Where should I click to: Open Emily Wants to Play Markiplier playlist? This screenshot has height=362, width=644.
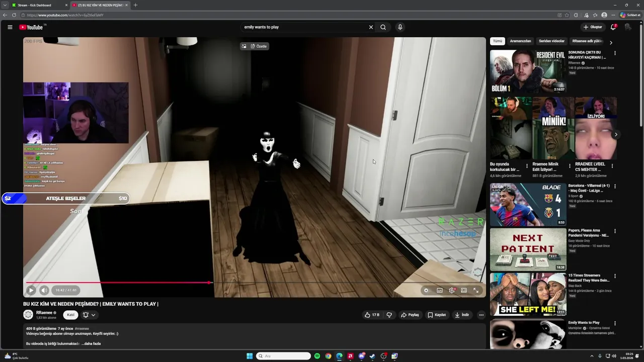pyautogui.click(x=528, y=334)
